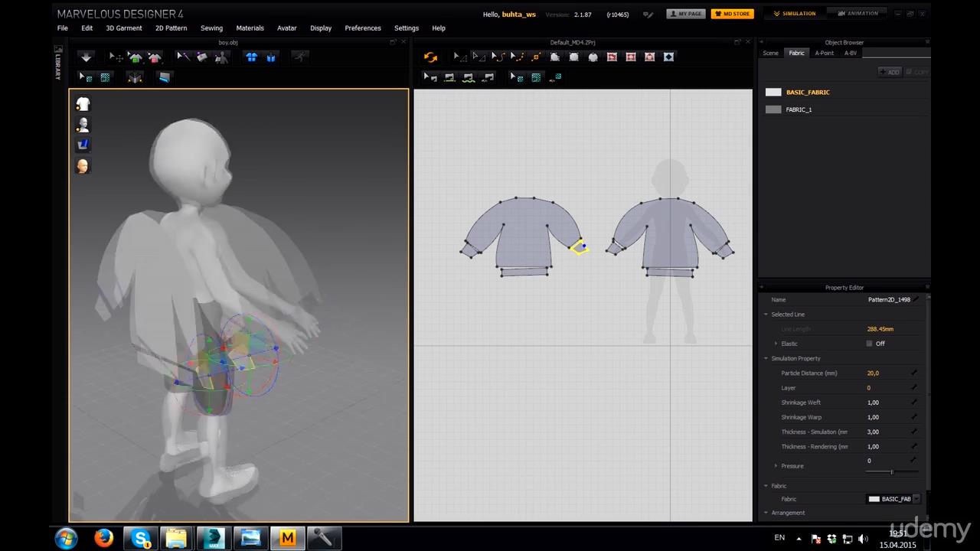Select the Edit Texture tool in 2D toolbar
This screenshot has height=551, width=980.
click(517, 77)
